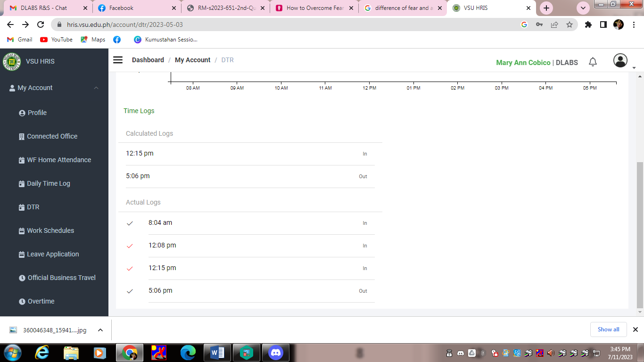644x362 pixels.
Task: Open WF Home Attendance
Action: [58, 160]
